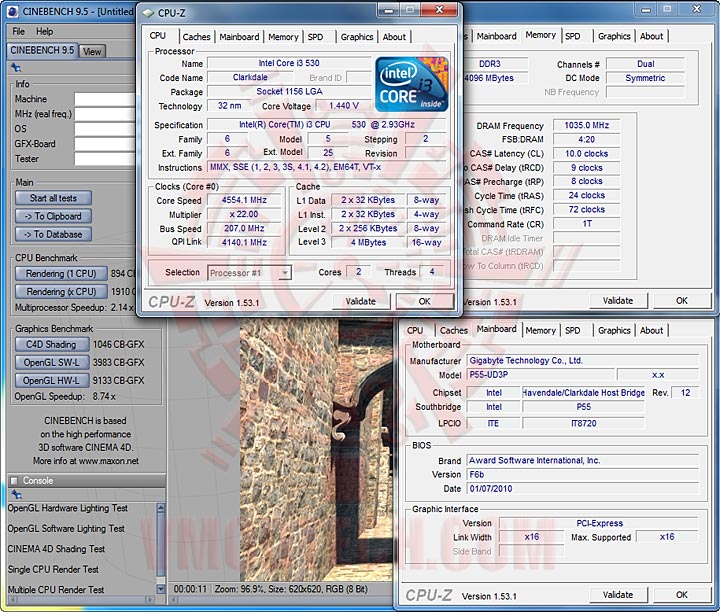
Task: Click Start all tests button
Action: 53,198
